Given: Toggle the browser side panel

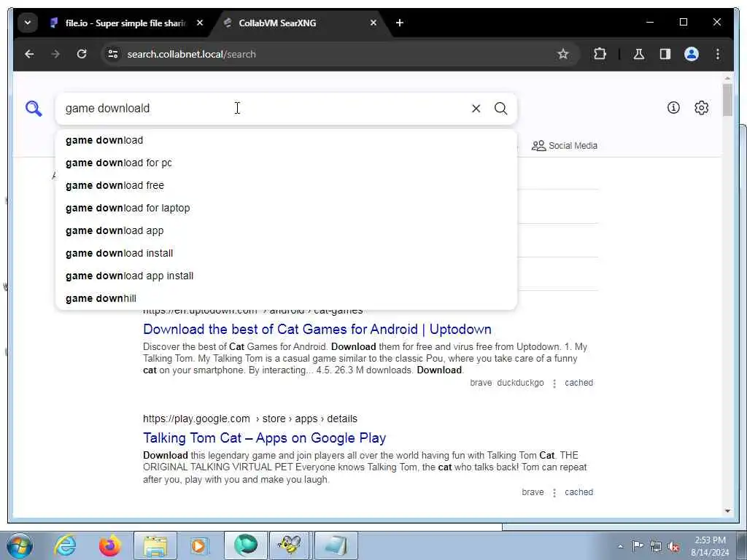Looking at the screenshot, I should pos(665,54).
